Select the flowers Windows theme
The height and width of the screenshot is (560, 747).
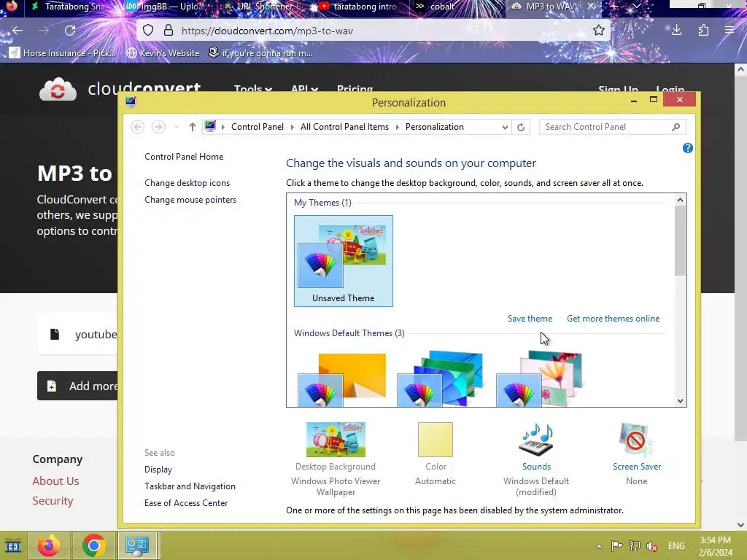(539, 379)
